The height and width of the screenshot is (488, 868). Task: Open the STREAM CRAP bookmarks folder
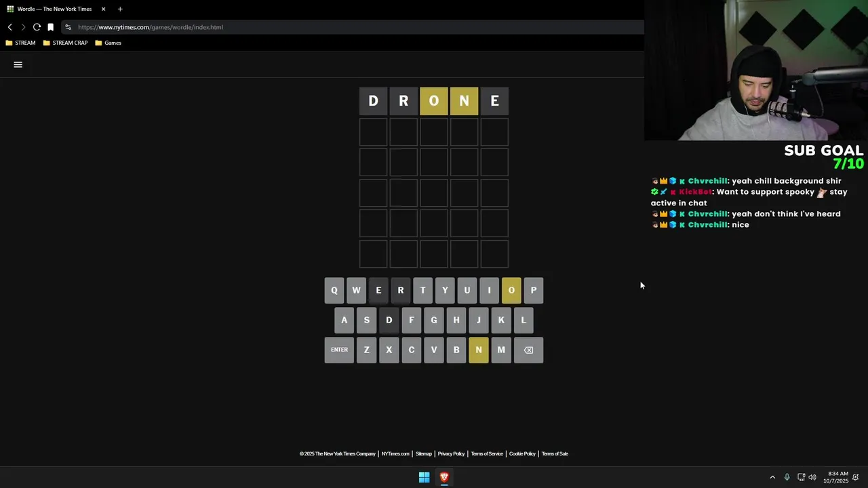[x=65, y=43]
